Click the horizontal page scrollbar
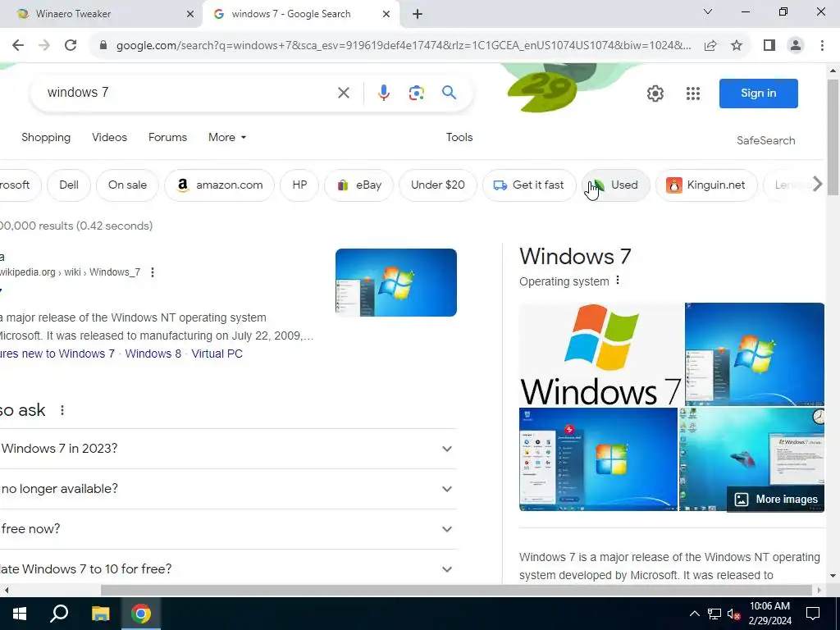Viewport: 840px width, 630px height. (x=456, y=591)
